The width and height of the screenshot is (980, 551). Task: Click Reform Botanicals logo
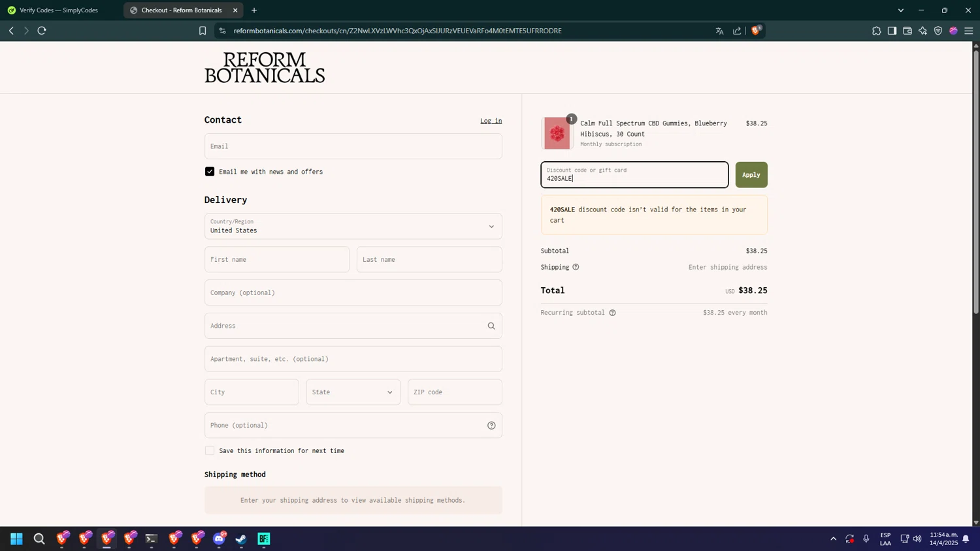[265, 68]
